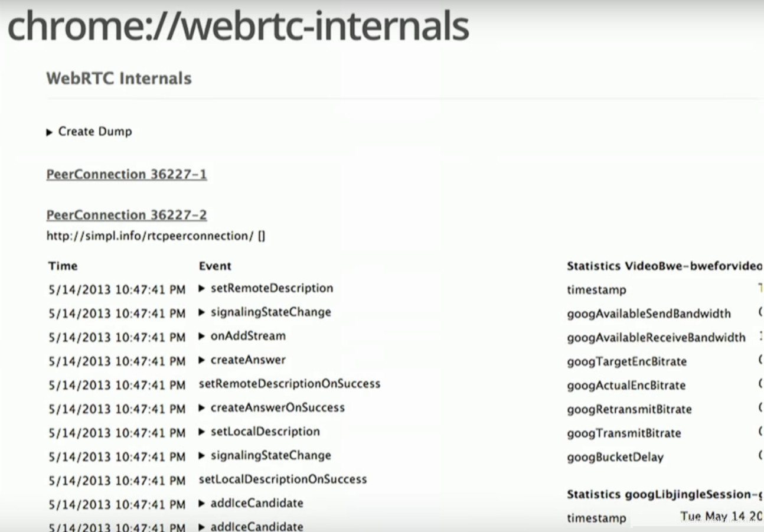This screenshot has width=764, height=532.
Task: Expand the setLocalDescription event
Action: (259, 432)
